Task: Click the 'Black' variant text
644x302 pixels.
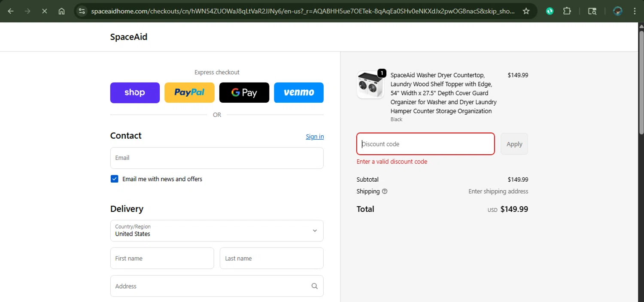Action: pos(396,119)
